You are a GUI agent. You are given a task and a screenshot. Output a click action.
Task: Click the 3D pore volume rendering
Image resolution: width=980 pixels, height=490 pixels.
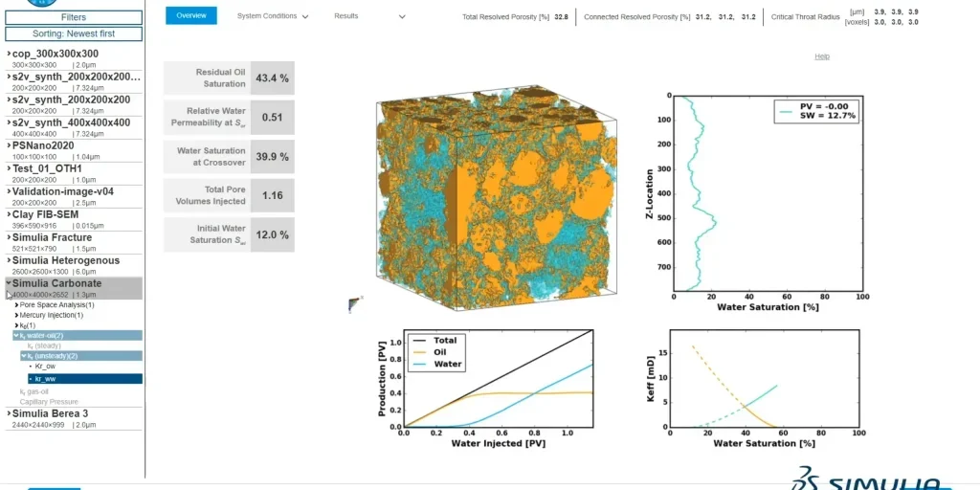tap(497, 197)
